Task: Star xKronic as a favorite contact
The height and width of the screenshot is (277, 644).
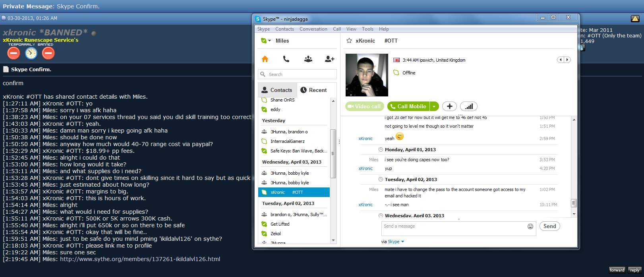Action: point(349,41)
